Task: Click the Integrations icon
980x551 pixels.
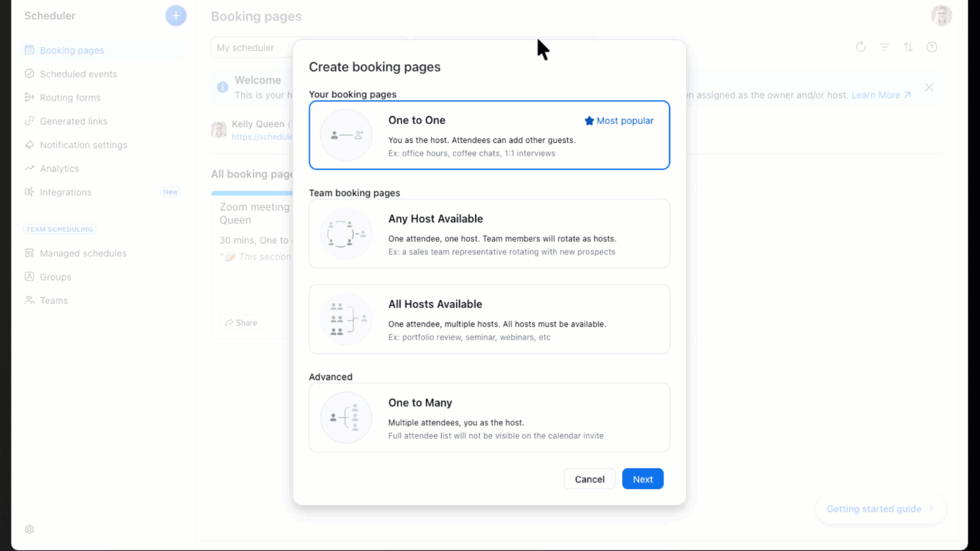Action: coord(29,192)
